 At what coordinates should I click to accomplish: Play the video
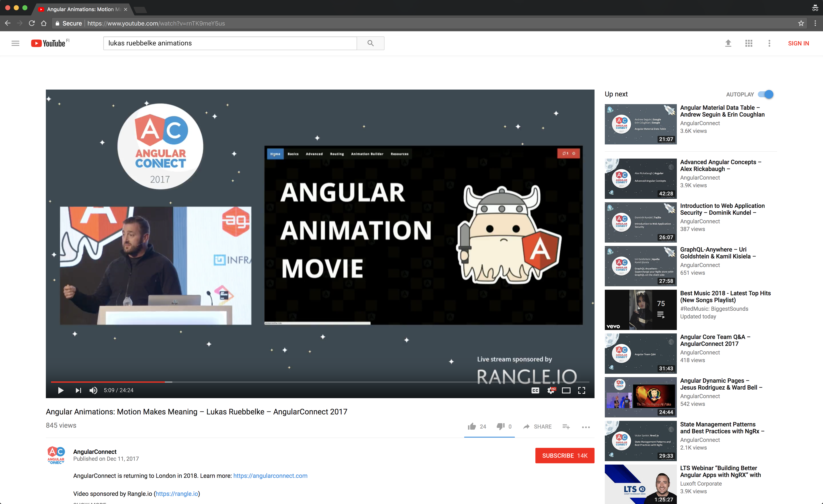(x=60, y=390)
